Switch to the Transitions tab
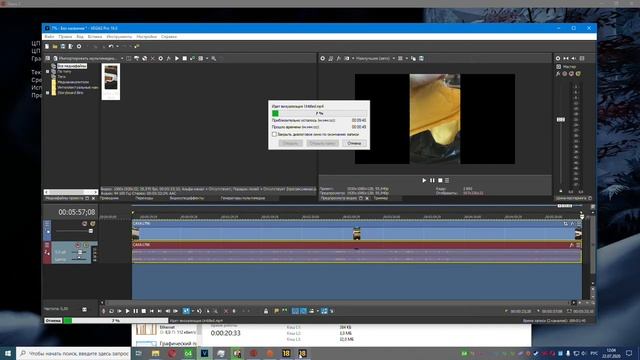This screenshot has height=360, width=640. point(144,198)
